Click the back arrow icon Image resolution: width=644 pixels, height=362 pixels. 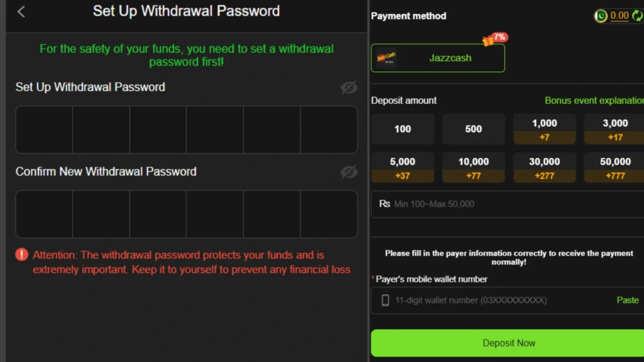click(x=21, y=12)
